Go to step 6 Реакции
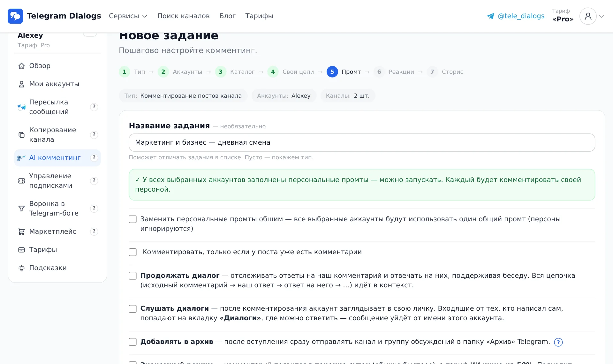Viewport: 613px width, 364px height. coord(394,72)
